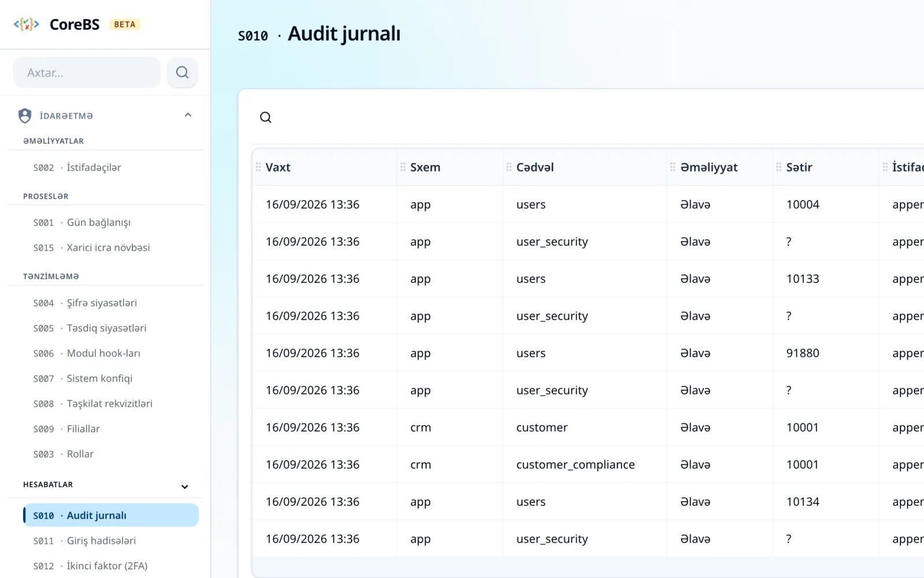
Task: Click the İdarəetmə shield icon
Action: (x=25, y=116)
